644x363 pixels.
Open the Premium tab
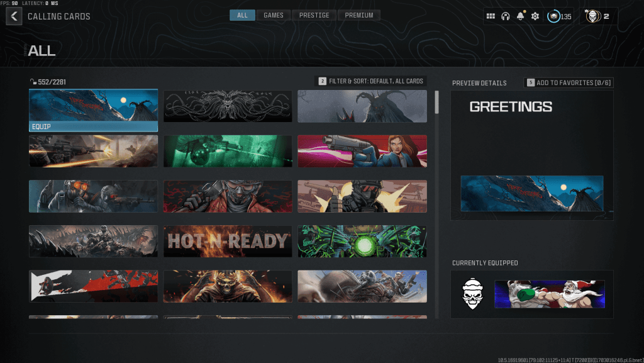click(x=359, y=15)
